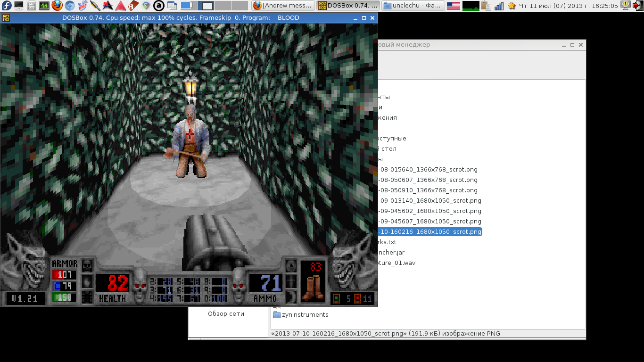This screenshot has height=362, width=644.
Task: Open the CPU load graph applet
Action: tap(471, 6)
